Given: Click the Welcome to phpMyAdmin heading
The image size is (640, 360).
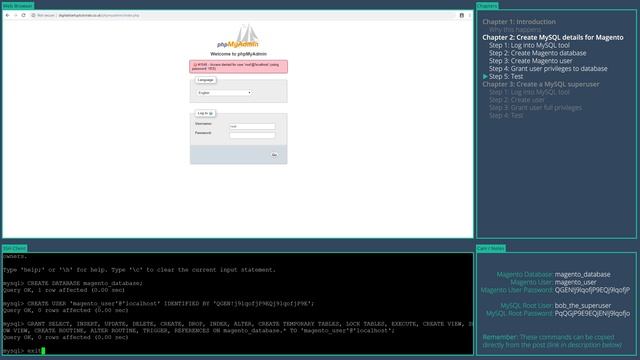Looking at the screenshot, I should (x=238, y=54).
